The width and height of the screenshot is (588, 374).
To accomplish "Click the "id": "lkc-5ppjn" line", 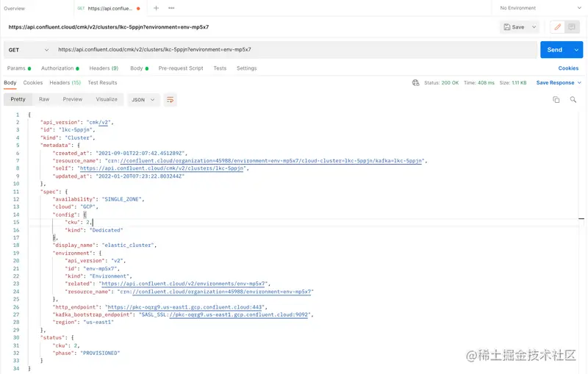I will coord(68,130).
